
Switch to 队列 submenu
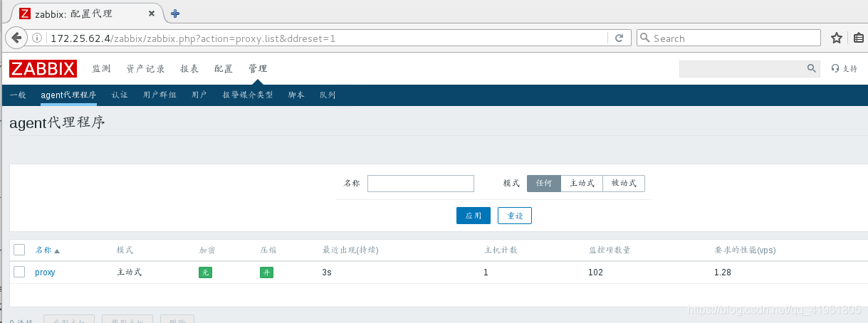[328, 95]
